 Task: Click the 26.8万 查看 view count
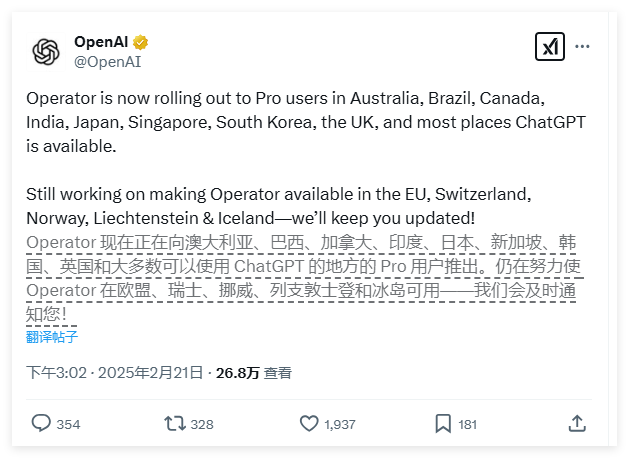pyautogui.click(x=252, y=372)
